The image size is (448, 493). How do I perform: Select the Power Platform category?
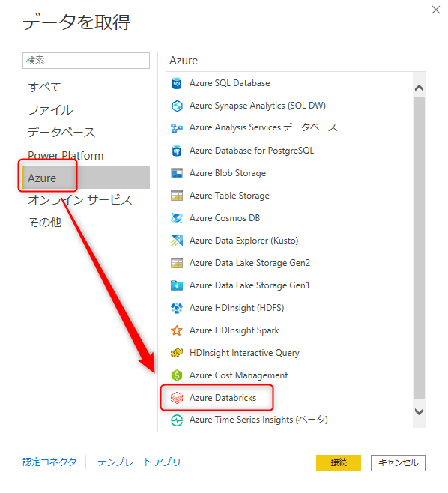66,156
